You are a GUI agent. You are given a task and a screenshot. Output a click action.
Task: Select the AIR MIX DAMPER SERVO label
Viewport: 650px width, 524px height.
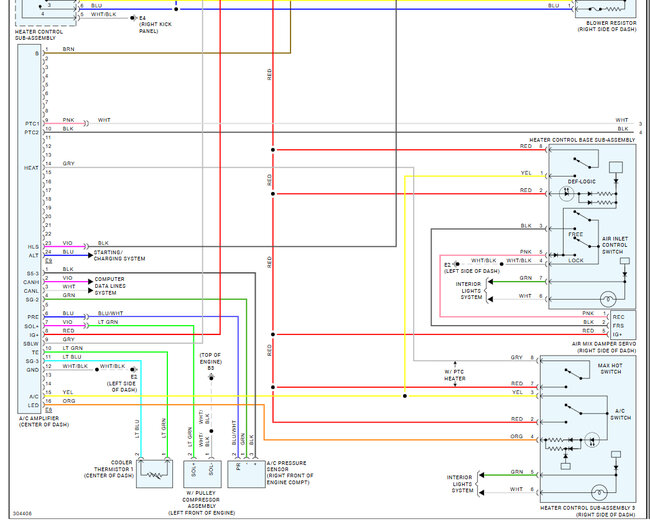pos(604,347)
